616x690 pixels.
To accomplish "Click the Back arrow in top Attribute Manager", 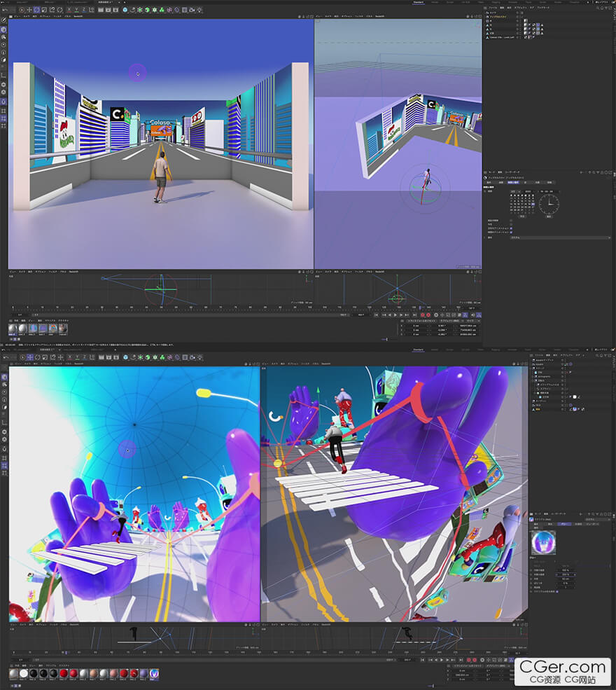I will click(x=582, y=172).
